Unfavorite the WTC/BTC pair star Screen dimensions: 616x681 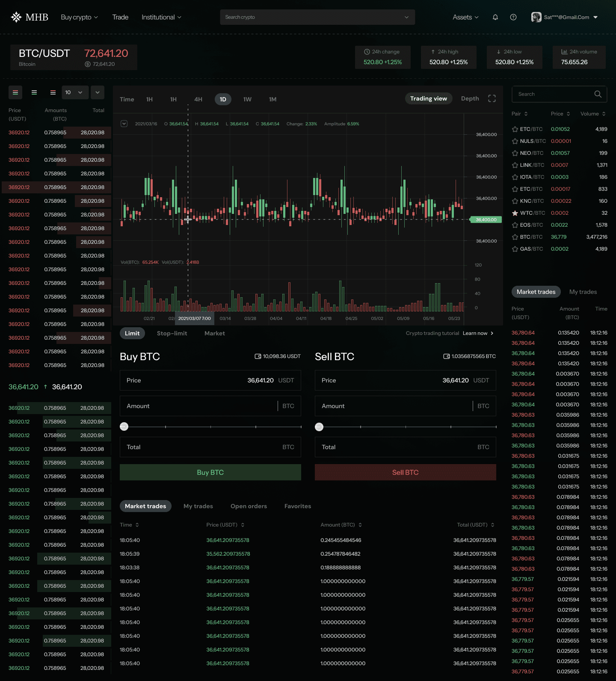click(515, 213)
